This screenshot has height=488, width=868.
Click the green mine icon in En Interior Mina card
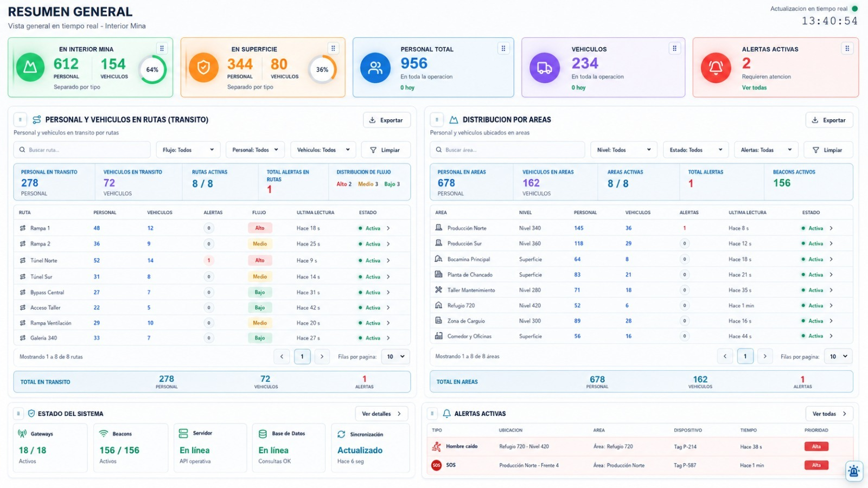click(x=30, y=68)
